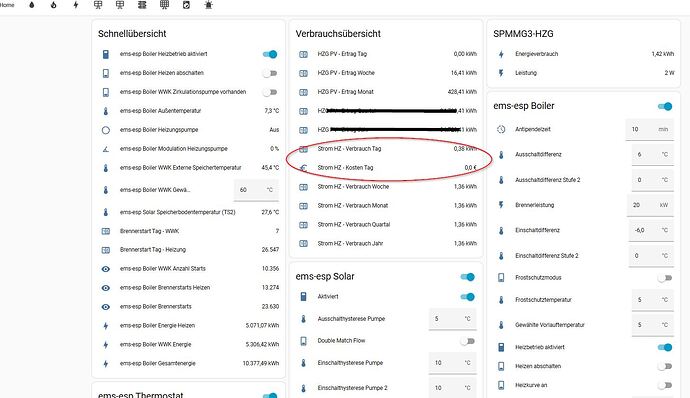This screenshot has width=690, height=398.
Task: Edit the Boiler WWK Gewä... temperature field
Action: point(256,190)
